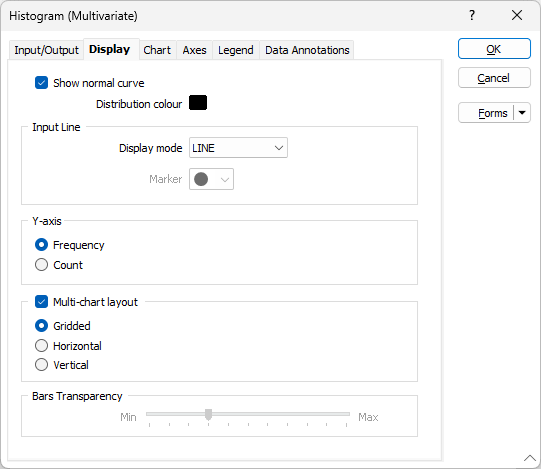Click the Bars Transparency slider handle
Image resolution: width=541 pixels, height=469 pixels.
(x=208, y=414)
